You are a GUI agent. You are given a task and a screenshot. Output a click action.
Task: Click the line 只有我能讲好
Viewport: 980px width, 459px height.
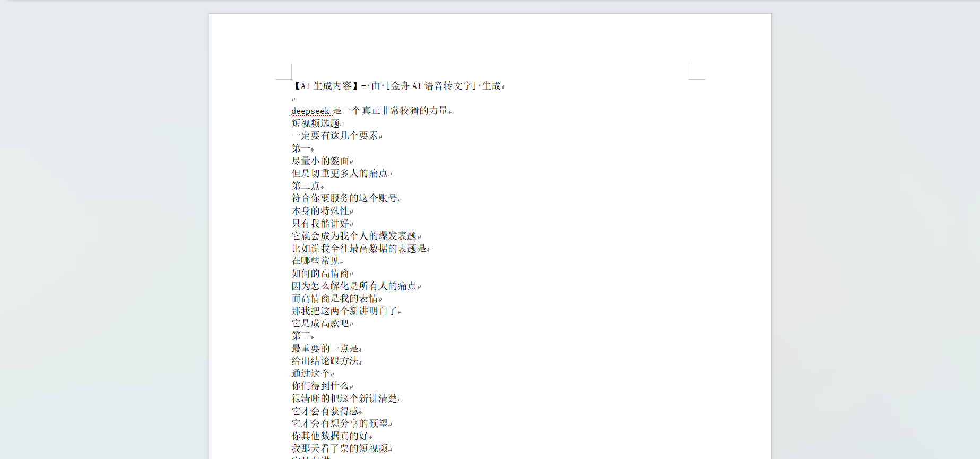click(320, 224)
